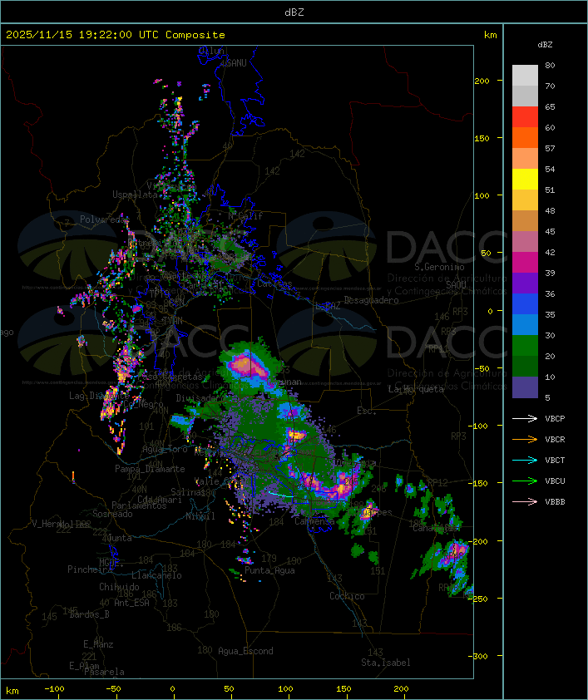Pick the red swatch in the dBZ scale
The width and height of the screenshot is (588, 700).
click(x=525, y=117)
